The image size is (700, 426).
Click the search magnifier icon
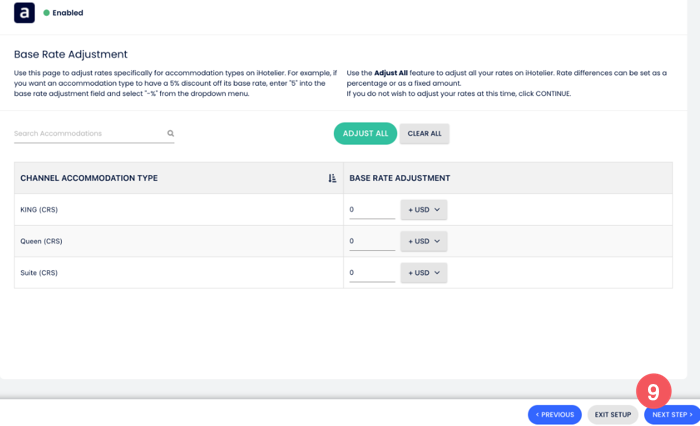coord(171,133)
